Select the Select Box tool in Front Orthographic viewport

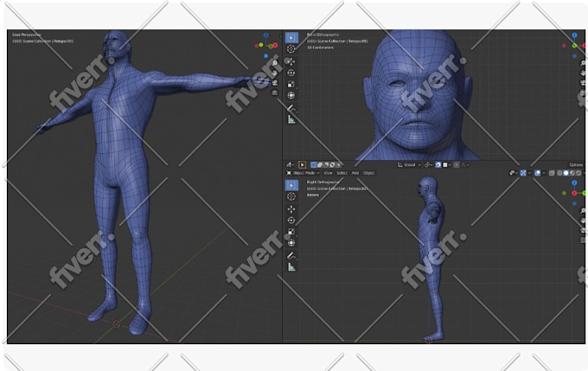(x=291, y=37)
